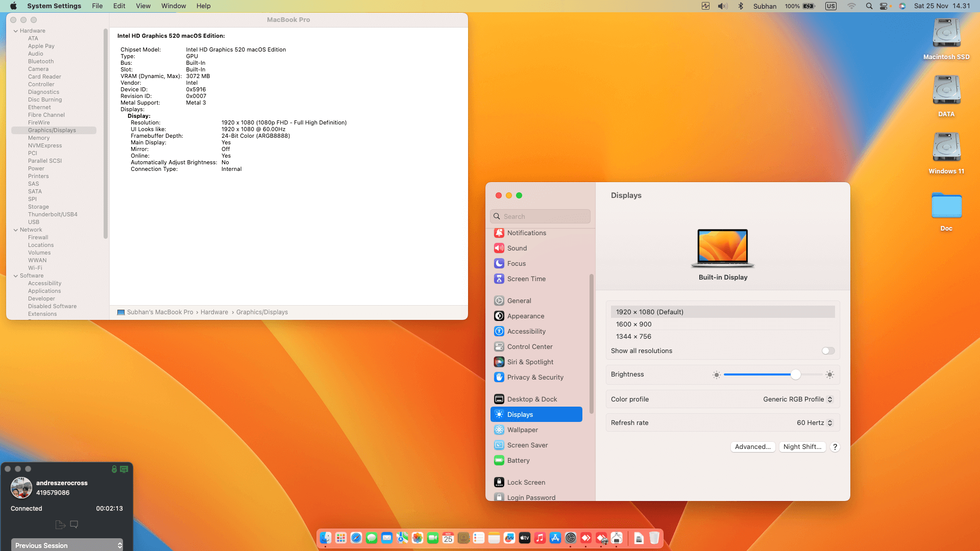Open Accessibility in the System Settings sidebar
Image resolution: width=980 pixels, height=551 pixels.
click(x=536, y=332)
